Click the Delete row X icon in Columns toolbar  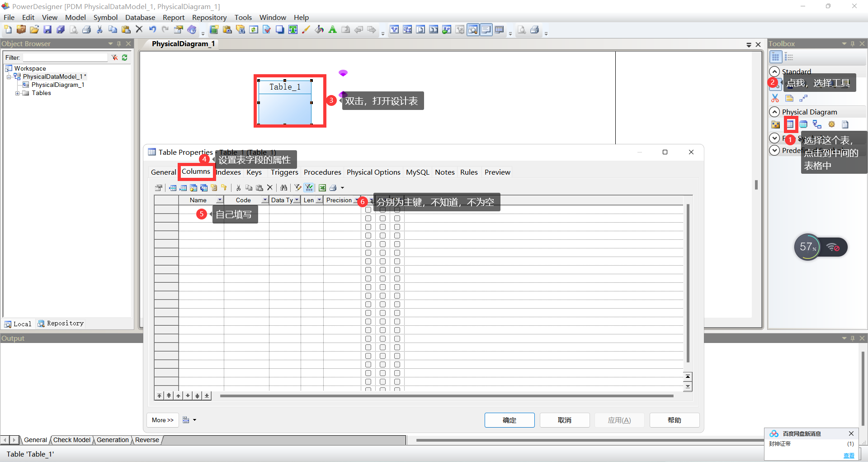270,188
